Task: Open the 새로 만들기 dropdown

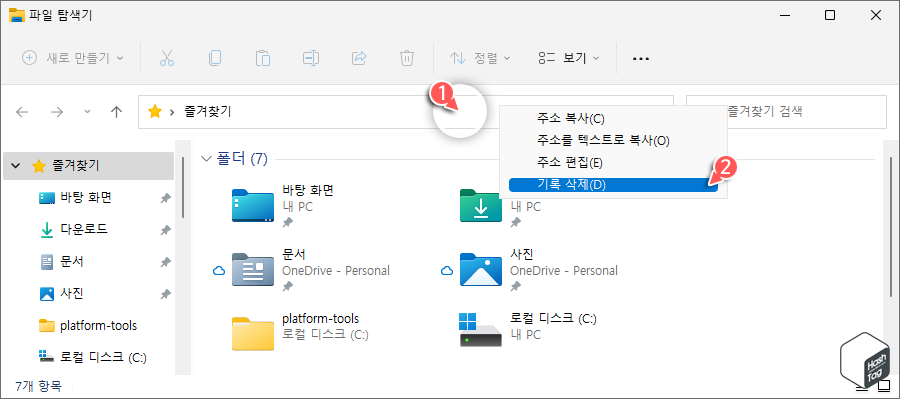Action: (72, 58)
